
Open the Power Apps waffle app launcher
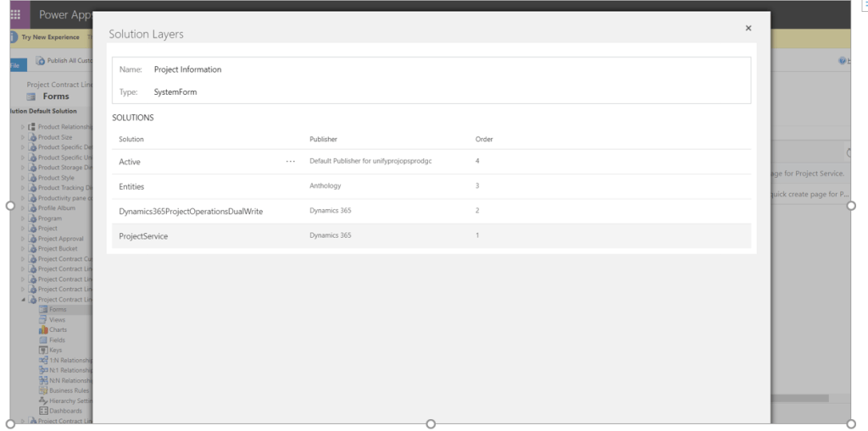pyautogui.click(x=15, y=14)
